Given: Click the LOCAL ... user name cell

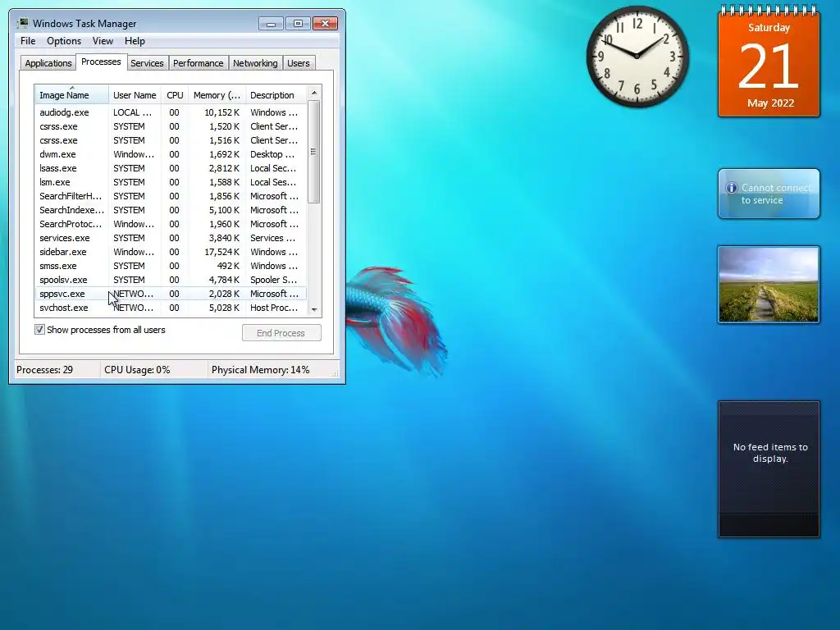Looking at the screenshot, I should point(132,112).
